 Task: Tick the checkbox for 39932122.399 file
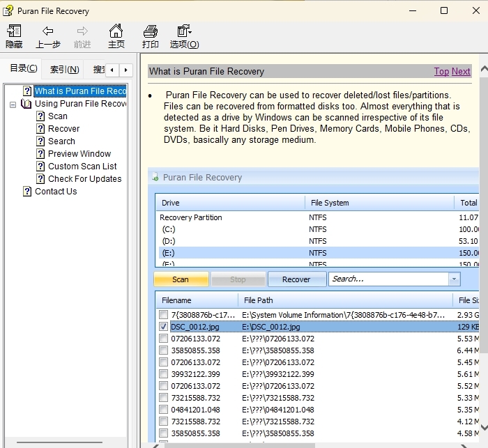(x=163, y=373)
